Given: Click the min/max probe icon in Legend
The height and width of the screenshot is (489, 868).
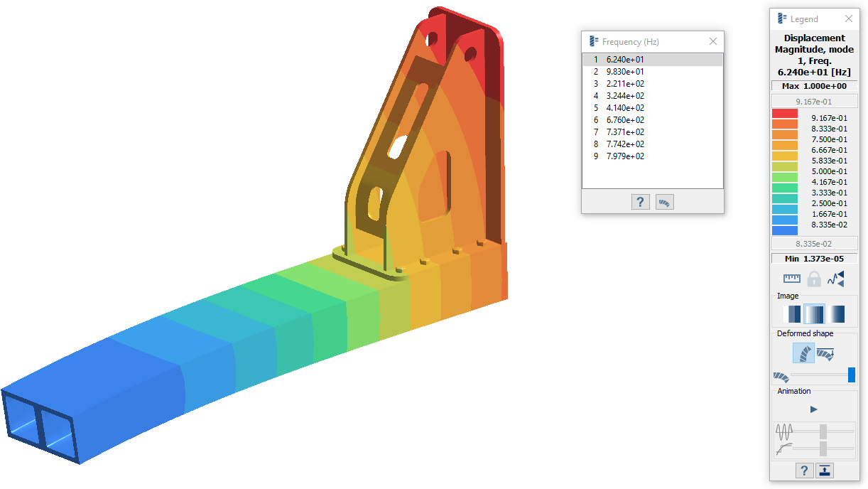Looking at the screenshot, I should click(x=836, y=279).
